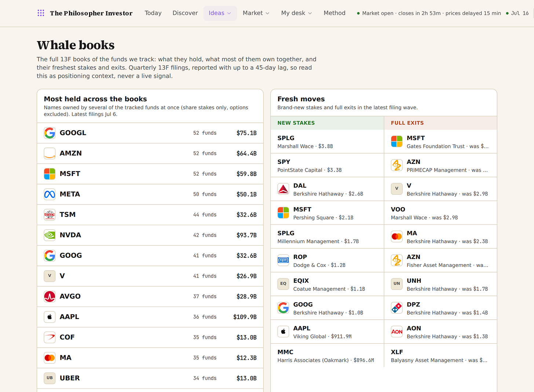Viewport: 534px width, 392px height.
Task: Click the UNH UN placeholder icon
Action: (397, 284)
